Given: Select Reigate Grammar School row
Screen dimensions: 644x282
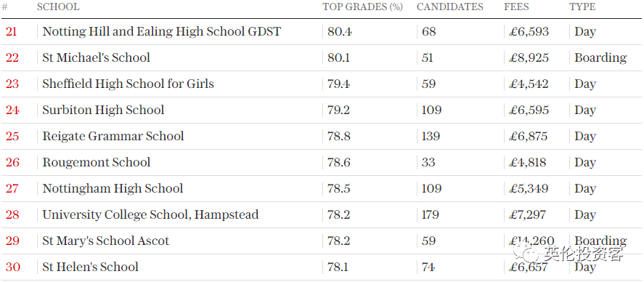Looking at the screenshot, I should click(x=322, y=136).
